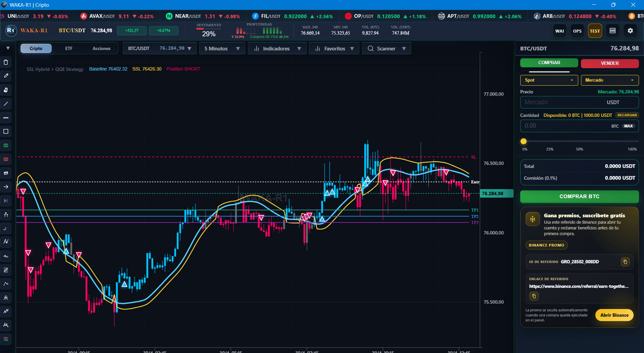
Task: Click the APT/USDT ticker item
Action: [480, 16]
